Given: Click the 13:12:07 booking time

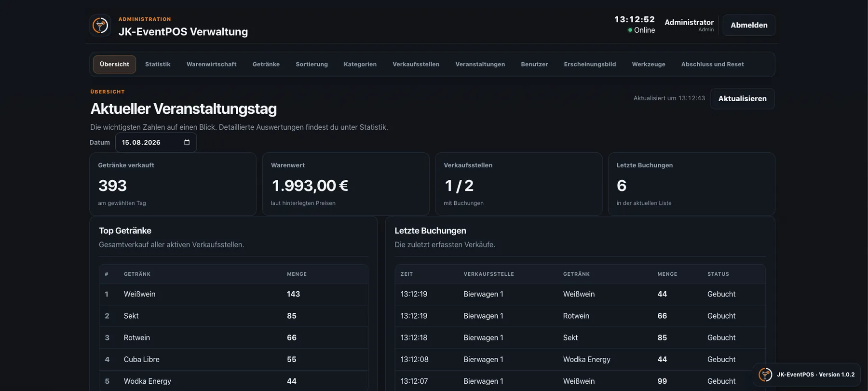Looking at the screenshot, I should pyautogui.click(x=414, y=381).
